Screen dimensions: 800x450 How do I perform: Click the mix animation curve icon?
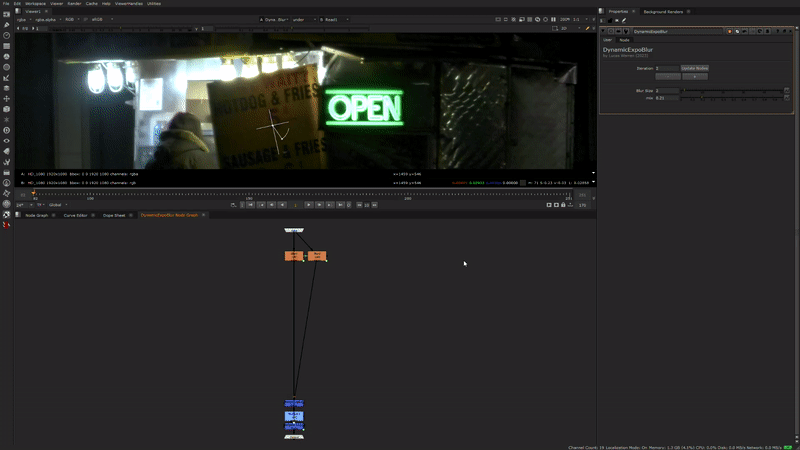pos(787,97)
